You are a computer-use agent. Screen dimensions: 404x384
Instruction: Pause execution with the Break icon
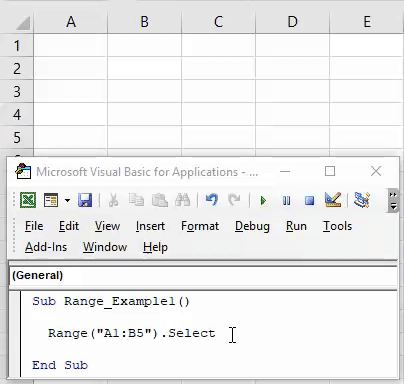pos(286,200)
